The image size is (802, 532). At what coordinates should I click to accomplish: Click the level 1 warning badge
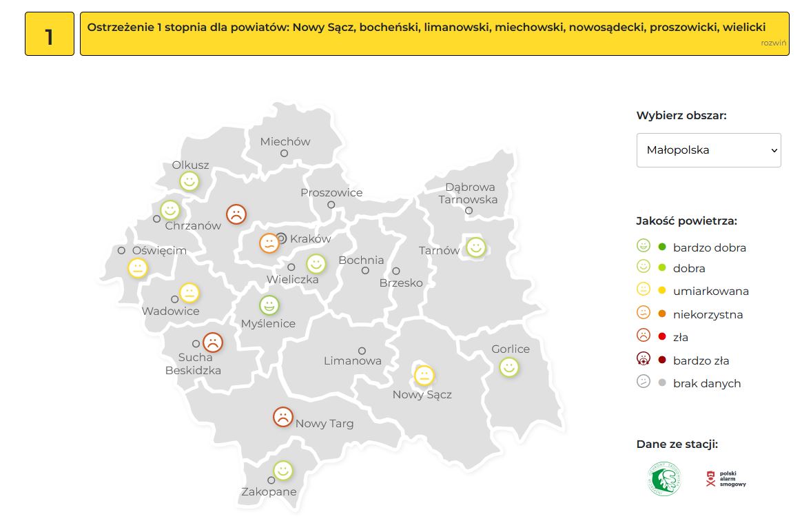[49, 34]
